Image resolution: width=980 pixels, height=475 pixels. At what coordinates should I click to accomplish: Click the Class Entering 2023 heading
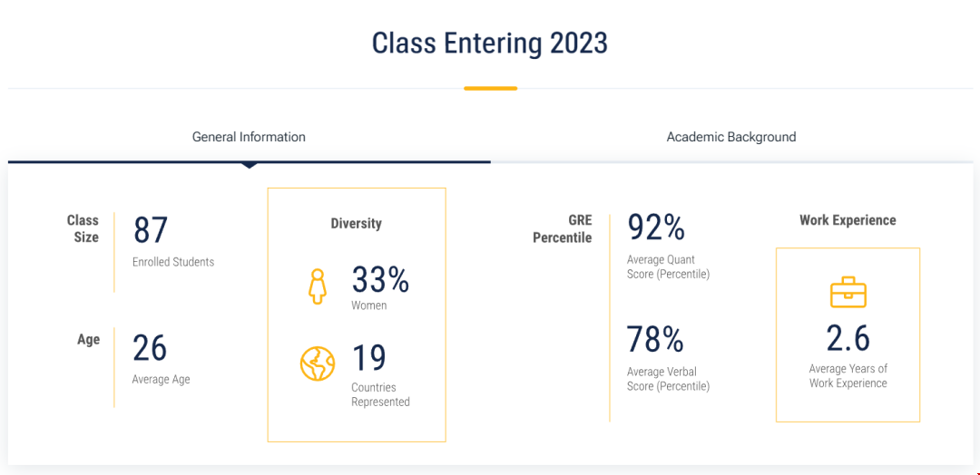(x=490, y=43)
